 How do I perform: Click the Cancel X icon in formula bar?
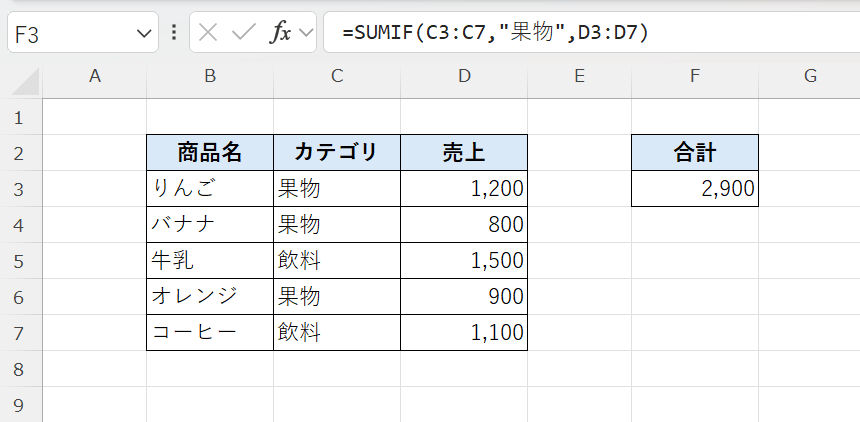click(x=208, y=33)
